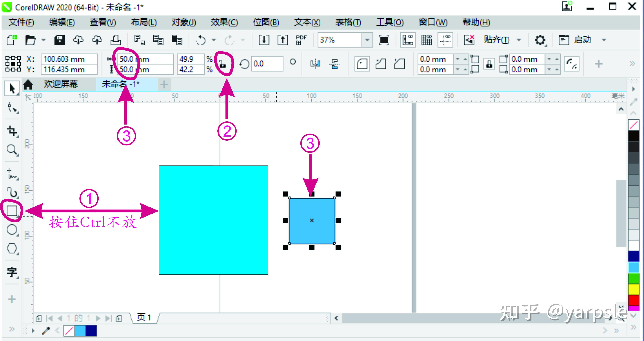Toggle the lock ratio padlock
The width and height of the screenshot is (644, 341).
[x=222, y=64]
